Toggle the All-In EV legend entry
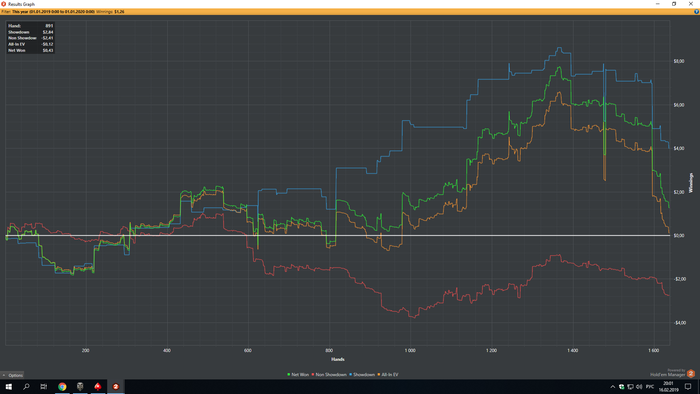 pyautogui.click(x=388, y=375)
